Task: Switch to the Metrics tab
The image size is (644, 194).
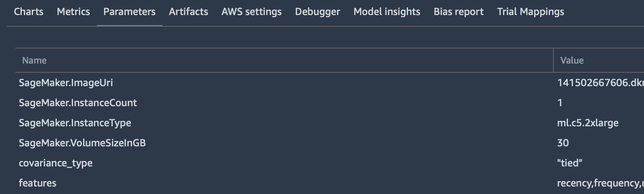Action: tap(73, 12)
